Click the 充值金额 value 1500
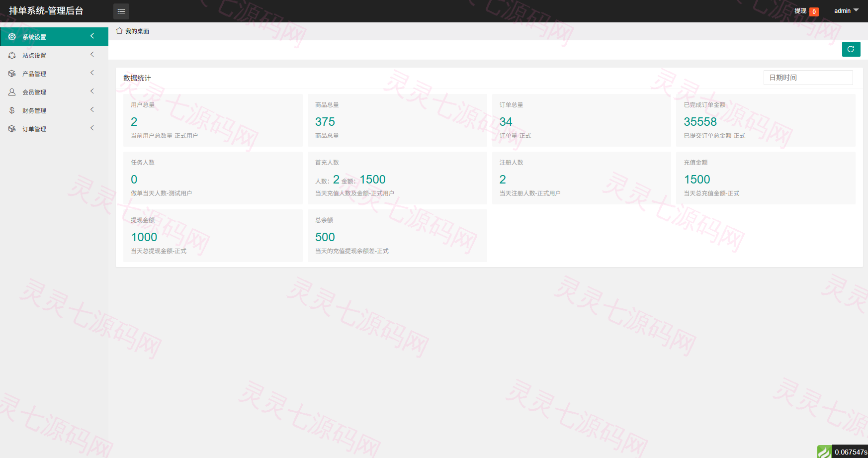868x458 pixels. (697, 180)
